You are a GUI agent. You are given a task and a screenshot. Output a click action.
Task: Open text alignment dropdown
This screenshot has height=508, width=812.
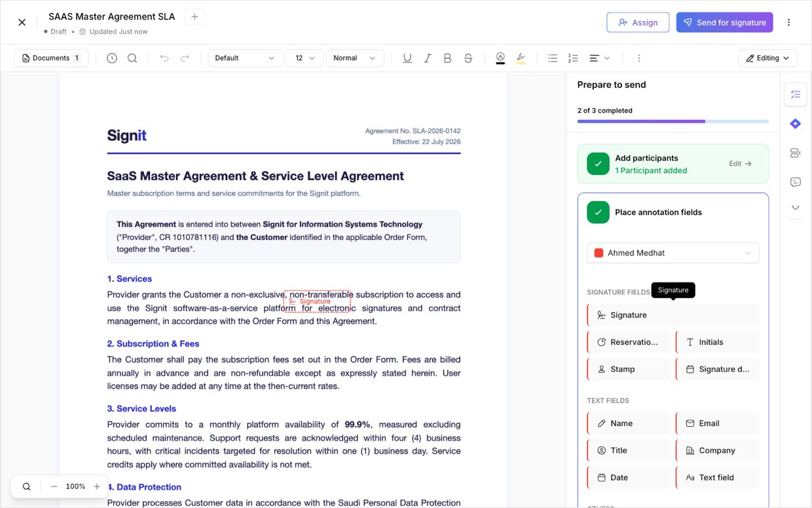(x=599, y=58)
